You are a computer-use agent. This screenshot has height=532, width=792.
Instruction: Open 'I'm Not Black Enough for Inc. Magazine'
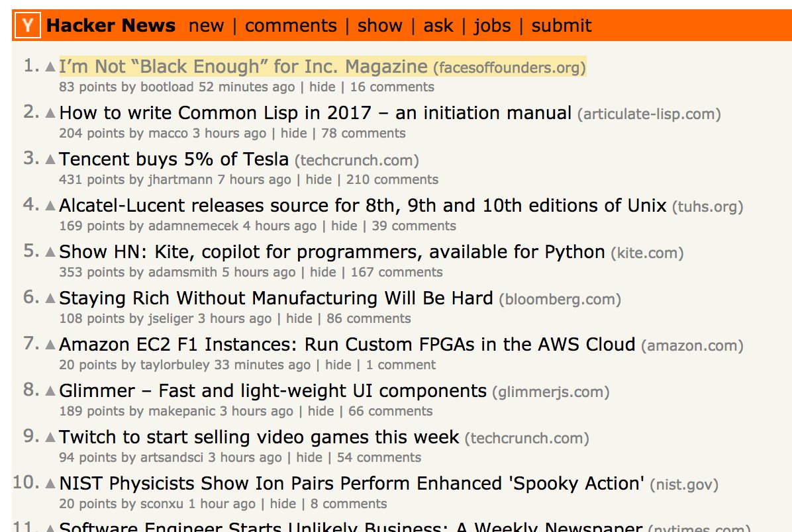tap(243, 67)
